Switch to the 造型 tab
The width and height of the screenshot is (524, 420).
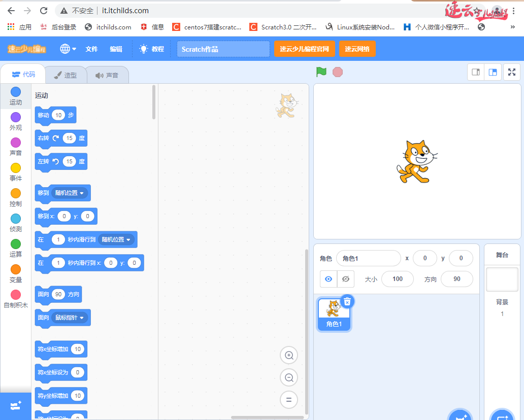coord(65,75)
